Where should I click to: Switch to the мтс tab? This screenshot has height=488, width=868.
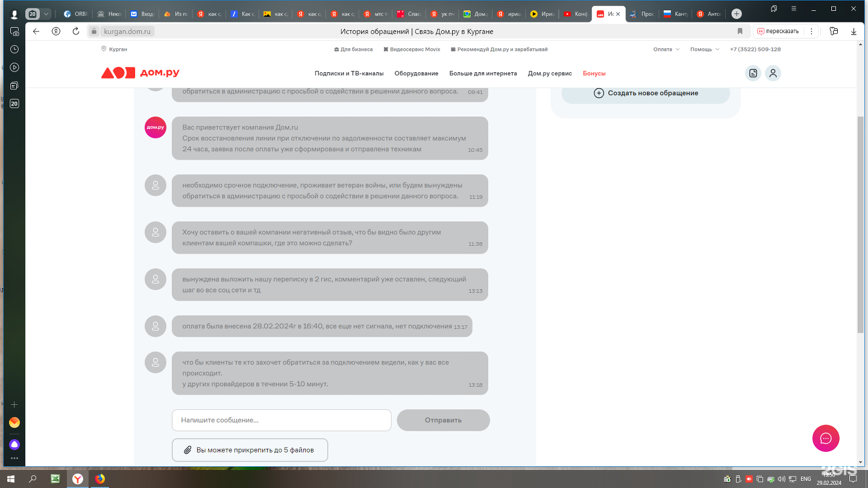375,14
